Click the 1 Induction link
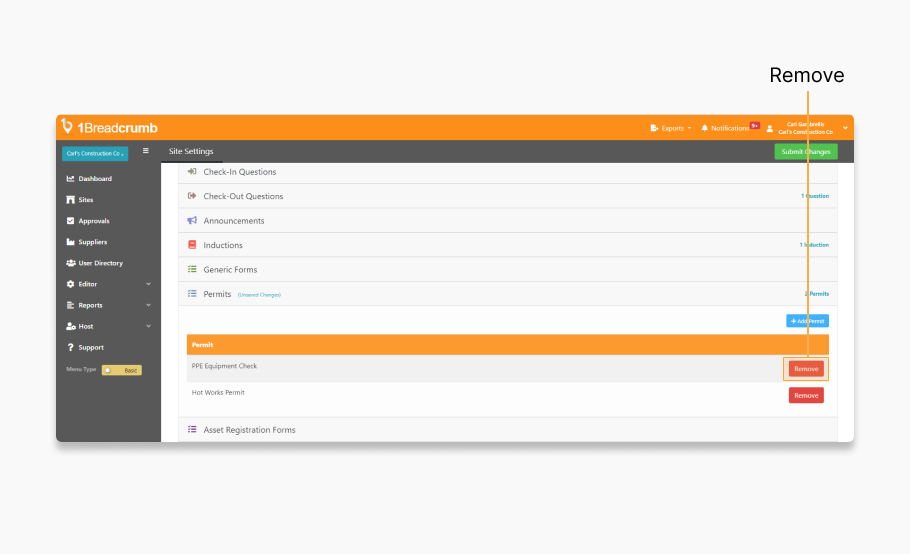Image resolution: width=910 pixels, height=554 pixels. pos(814,245)
